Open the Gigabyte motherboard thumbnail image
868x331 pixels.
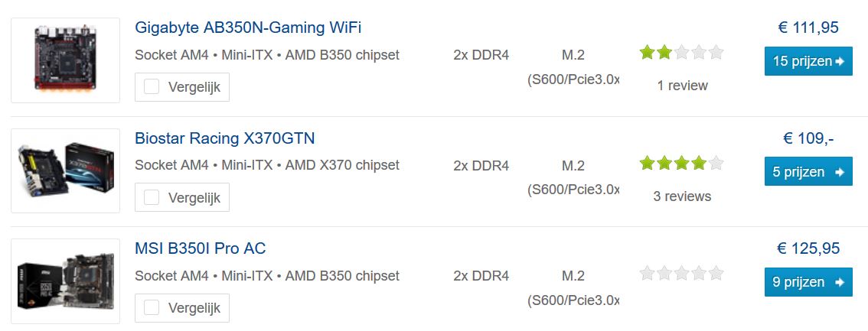[65, 60]
